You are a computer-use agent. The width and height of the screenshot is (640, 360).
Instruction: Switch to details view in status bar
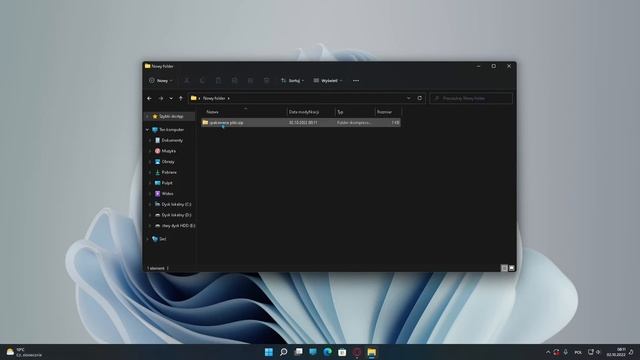504,268
